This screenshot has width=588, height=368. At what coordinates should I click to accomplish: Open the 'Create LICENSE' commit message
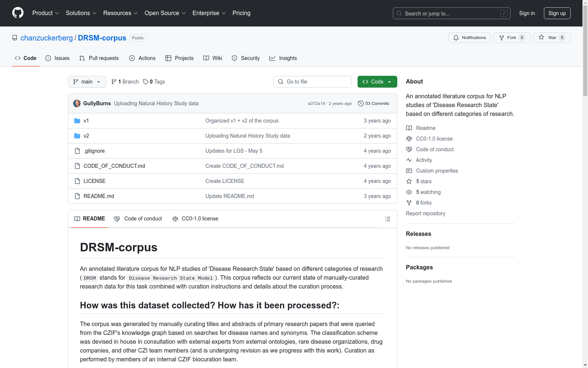[225, 181]
